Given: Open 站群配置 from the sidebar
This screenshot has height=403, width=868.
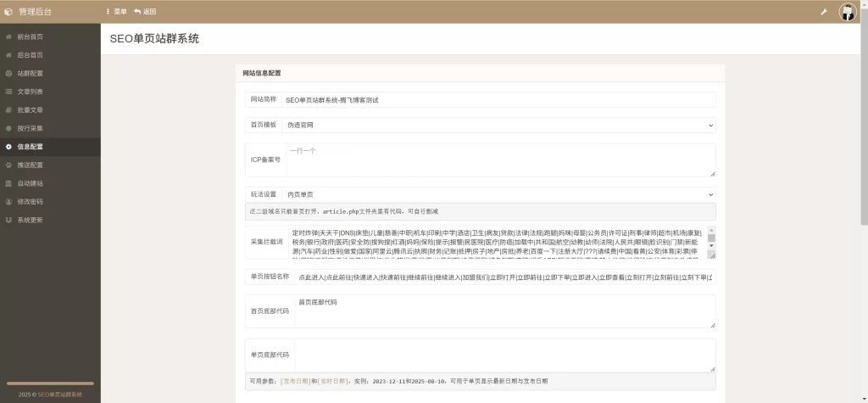Looking at the screenshot, I should (x=50, y=74).
